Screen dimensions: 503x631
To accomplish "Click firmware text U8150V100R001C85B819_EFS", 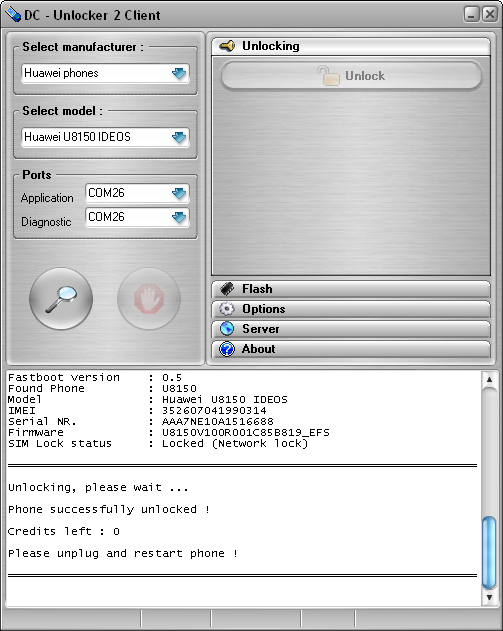I will [245, 433].
